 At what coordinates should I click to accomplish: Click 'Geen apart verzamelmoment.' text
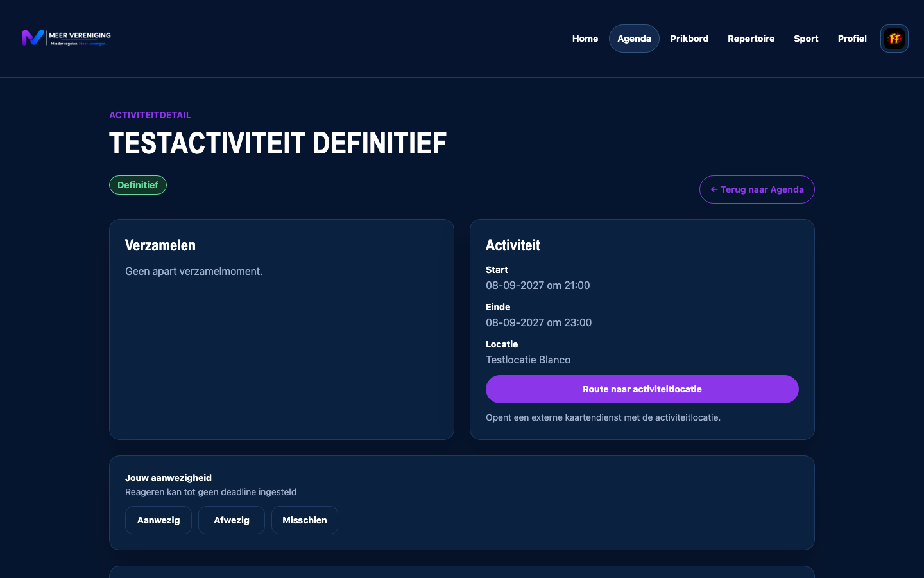point(194,271)
